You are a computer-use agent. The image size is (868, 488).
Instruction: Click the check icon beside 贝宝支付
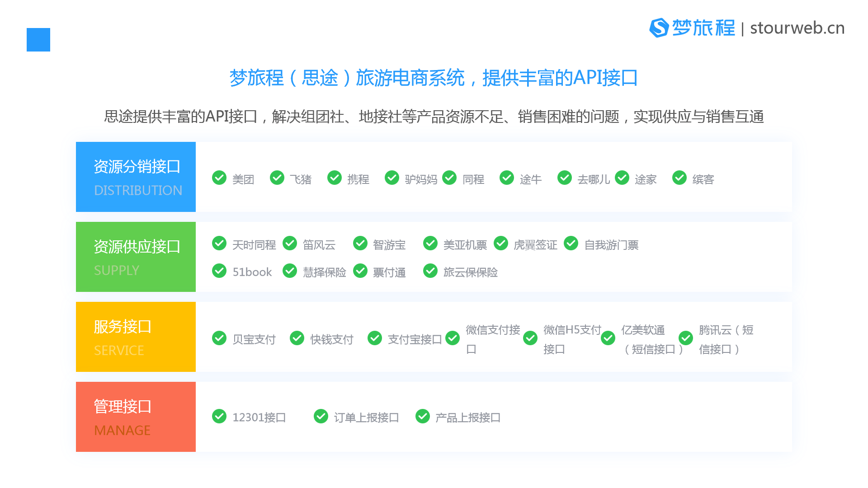[219, 338]
